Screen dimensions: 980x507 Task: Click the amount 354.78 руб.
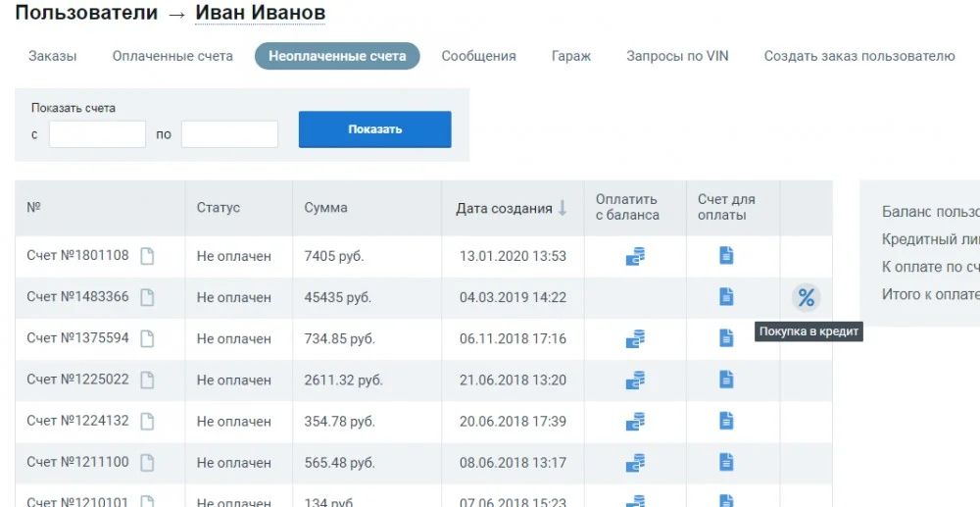click(x=339, y=422)
